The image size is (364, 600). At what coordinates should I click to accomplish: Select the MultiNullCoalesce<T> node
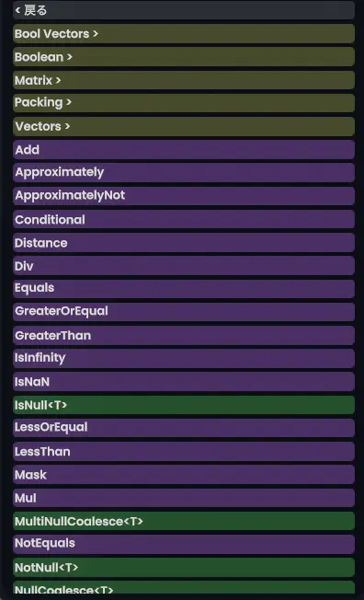pos(184,521)
